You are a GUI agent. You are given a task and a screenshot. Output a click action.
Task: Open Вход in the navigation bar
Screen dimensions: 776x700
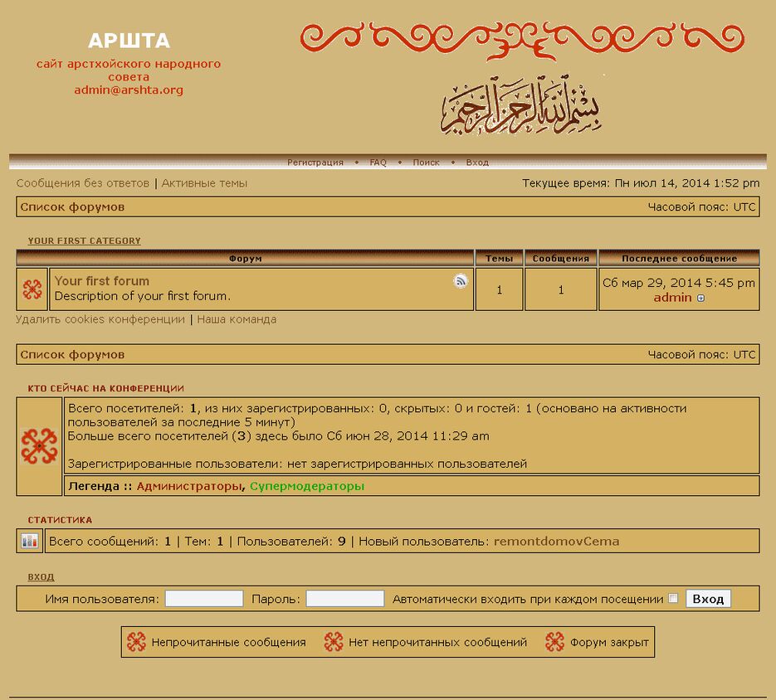point(477,163)
